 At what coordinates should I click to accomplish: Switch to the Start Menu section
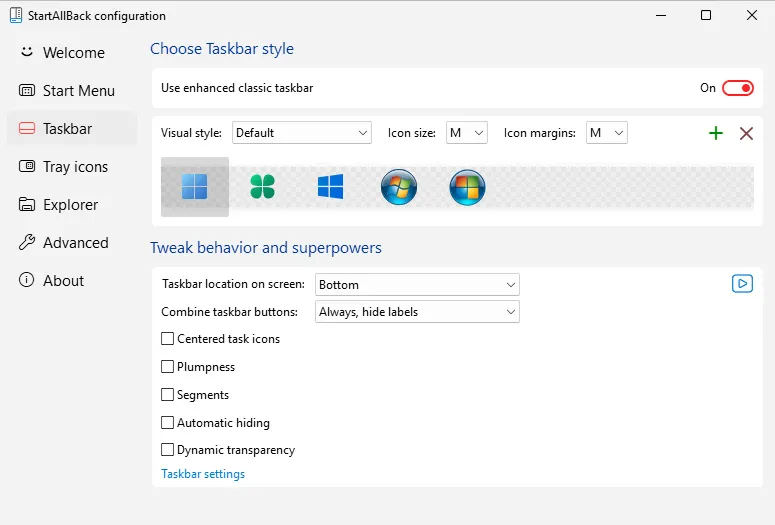(78, 91)
